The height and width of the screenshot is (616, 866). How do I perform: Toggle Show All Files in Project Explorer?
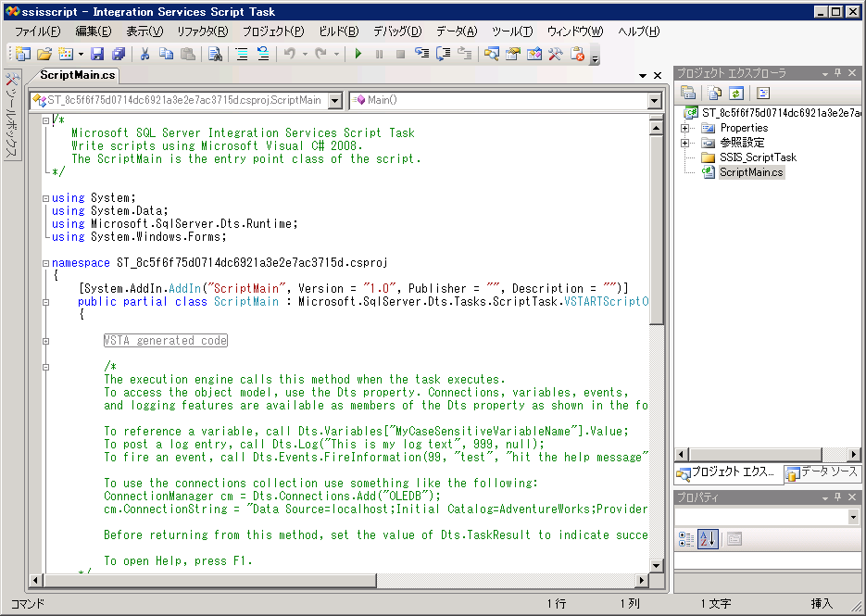[715, 94]
